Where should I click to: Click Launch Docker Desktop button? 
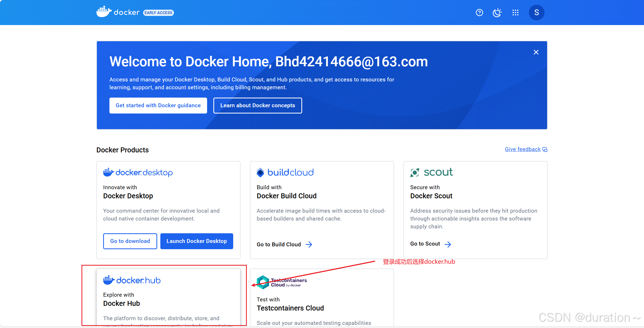pyautogui.click(x=196, y=241)
